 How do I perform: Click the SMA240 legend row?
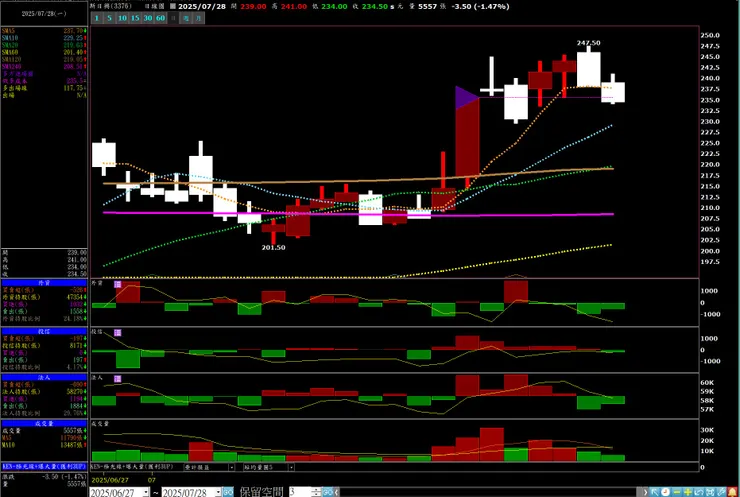click(44, 67)
